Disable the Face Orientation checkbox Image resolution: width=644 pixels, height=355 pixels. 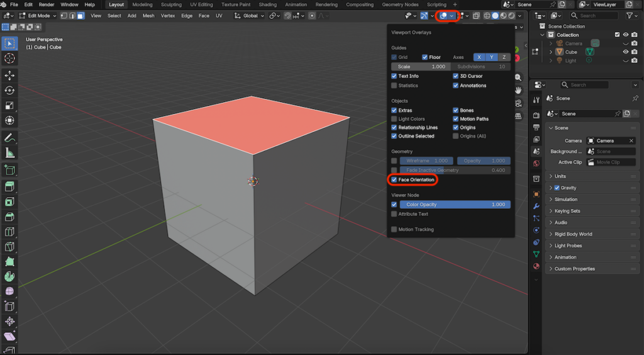point(394,180)
